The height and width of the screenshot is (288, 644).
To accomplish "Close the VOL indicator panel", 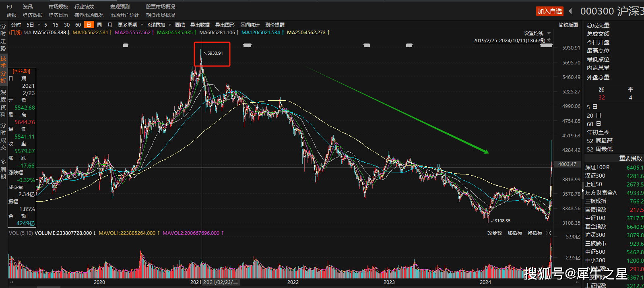I will point(549,233).
